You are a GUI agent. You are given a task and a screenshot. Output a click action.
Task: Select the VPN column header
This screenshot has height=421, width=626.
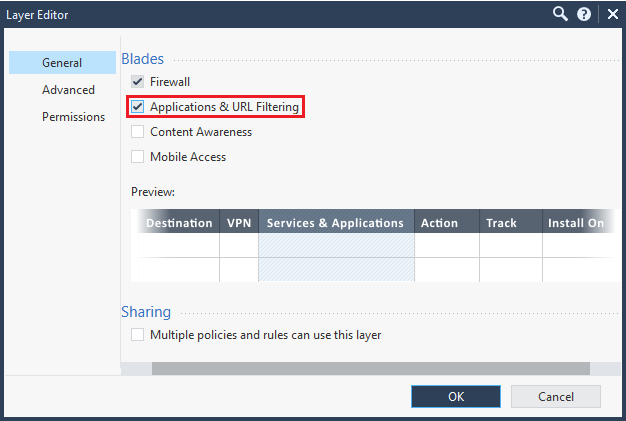[239, 223]
